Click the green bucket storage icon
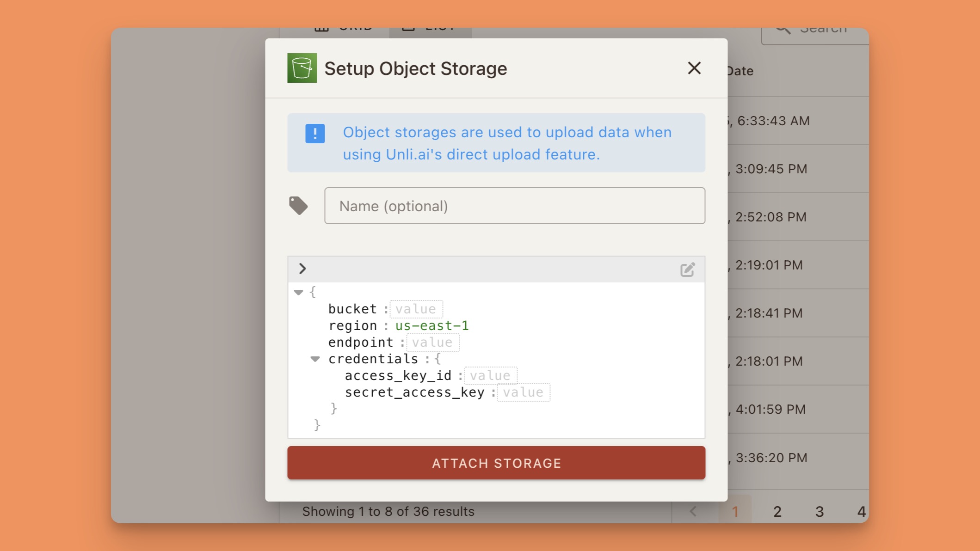980x551 pixels. [302, 68]
